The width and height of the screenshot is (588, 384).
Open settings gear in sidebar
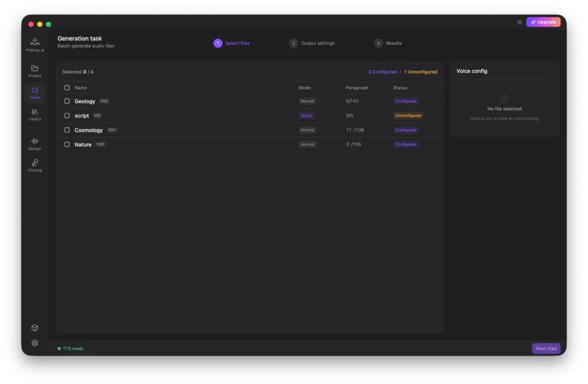click(34, 343)
